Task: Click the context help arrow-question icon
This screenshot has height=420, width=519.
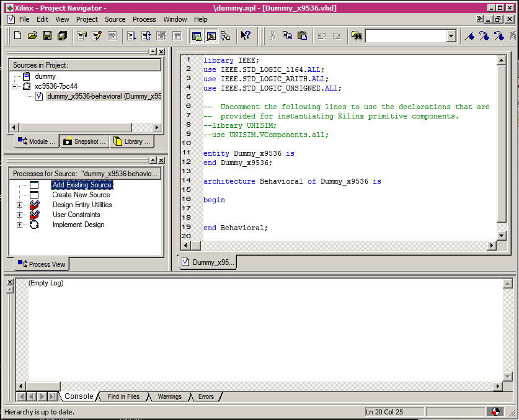Action: click(246, 35)
